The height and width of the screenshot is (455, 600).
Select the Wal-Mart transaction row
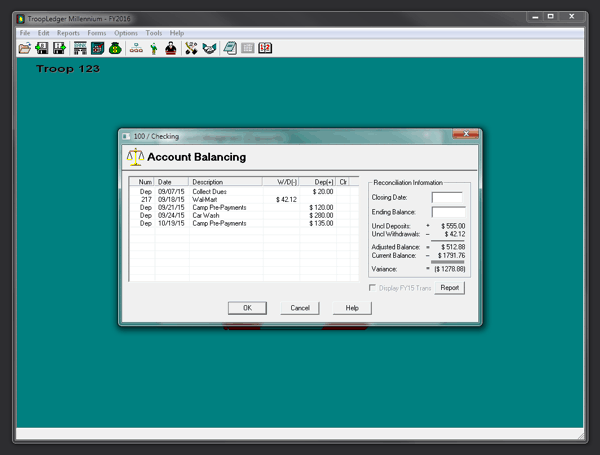coord(244,199)
